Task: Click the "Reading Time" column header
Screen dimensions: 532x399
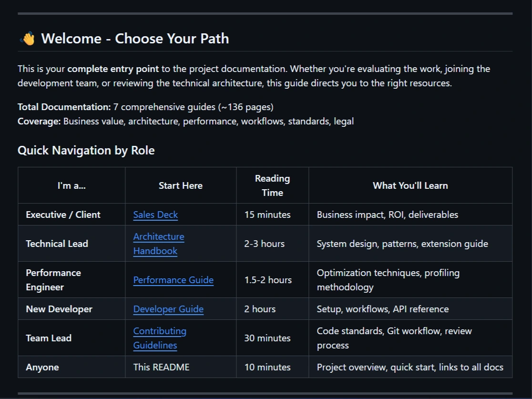Action: pos(272,185)
